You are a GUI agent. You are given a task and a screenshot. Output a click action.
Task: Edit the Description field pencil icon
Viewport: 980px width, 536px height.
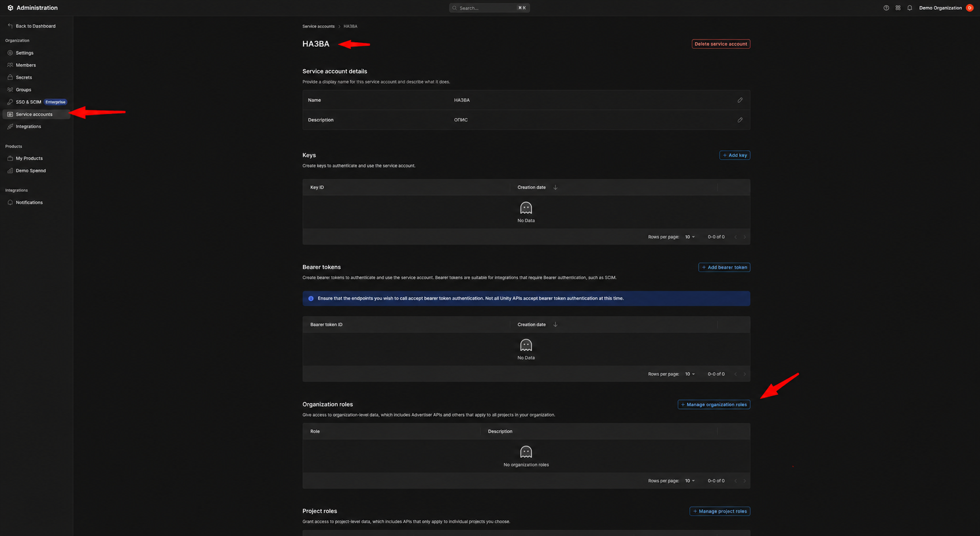click(740, 120)
